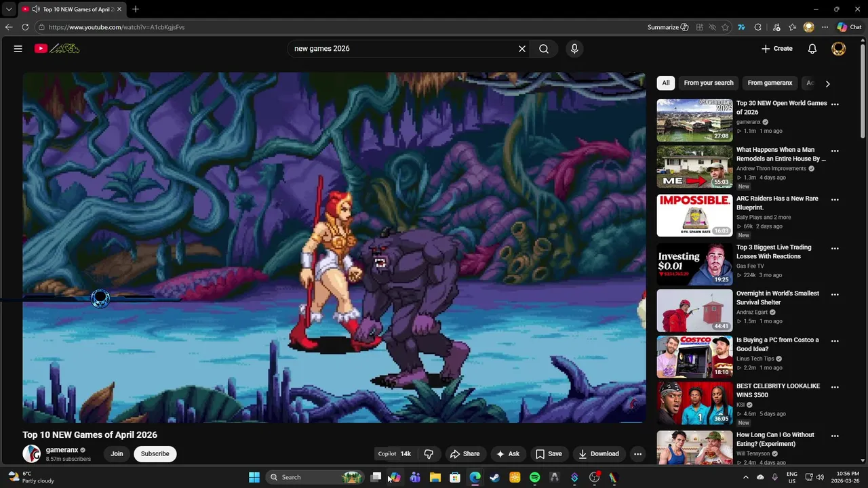
Task: Click the magnifier search button
Action: coord(544,49)
